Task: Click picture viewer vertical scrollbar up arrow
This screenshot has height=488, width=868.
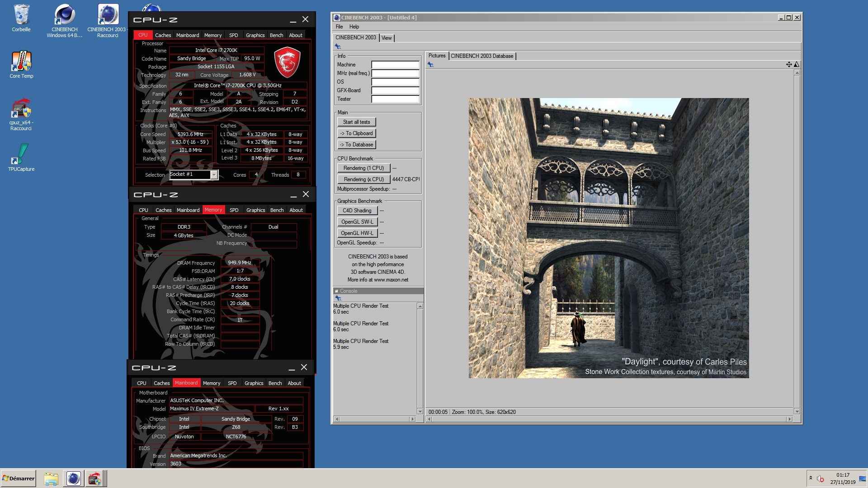Action: tap(797, 73)
